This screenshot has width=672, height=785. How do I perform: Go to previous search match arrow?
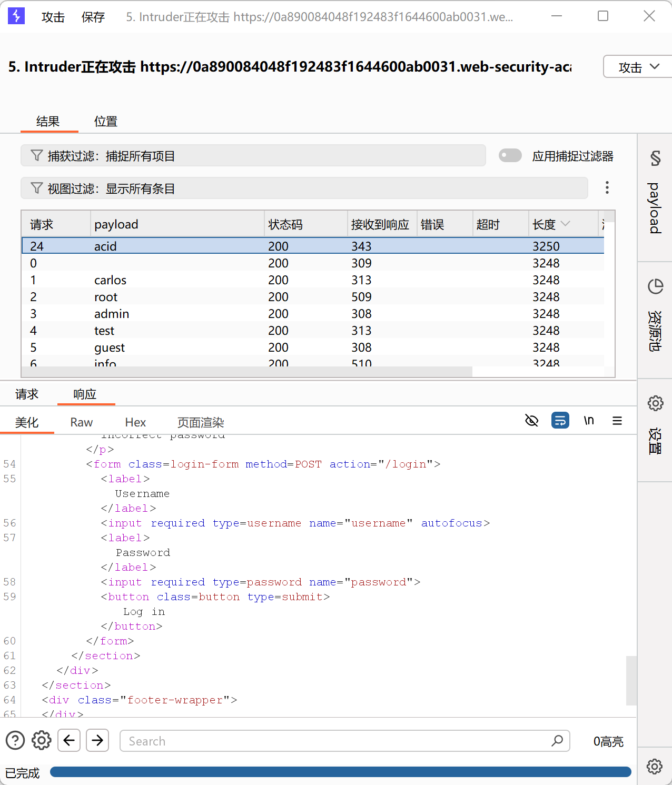tap(69, 740)
